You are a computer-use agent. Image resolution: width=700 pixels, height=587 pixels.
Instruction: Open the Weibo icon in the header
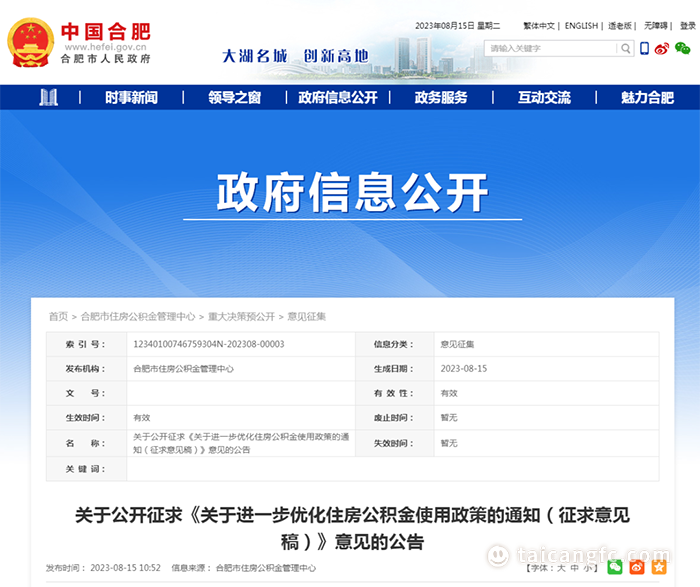(662, 48)
